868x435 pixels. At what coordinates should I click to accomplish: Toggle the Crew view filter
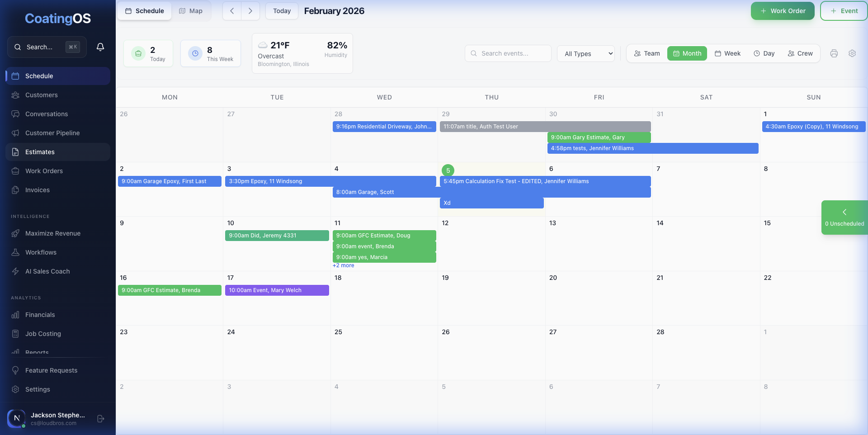click(x=800, y=53)
